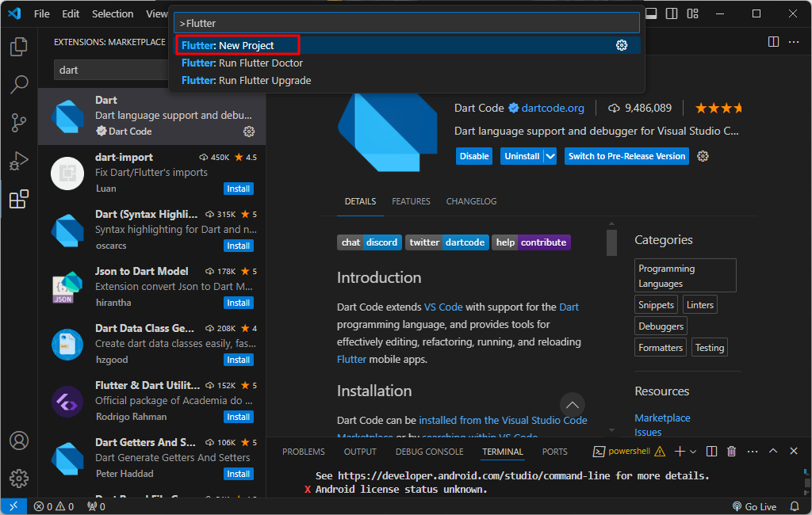Open the Search view icon
812x515 pixels.
click(19, 84)
